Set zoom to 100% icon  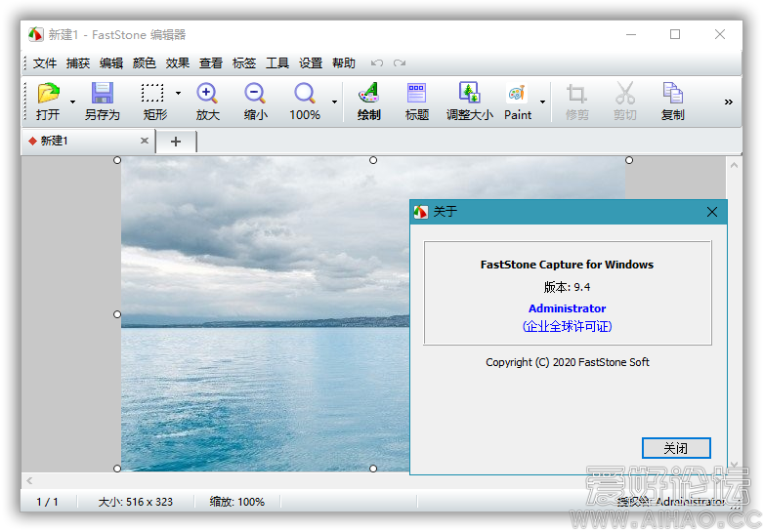(305, 95)
